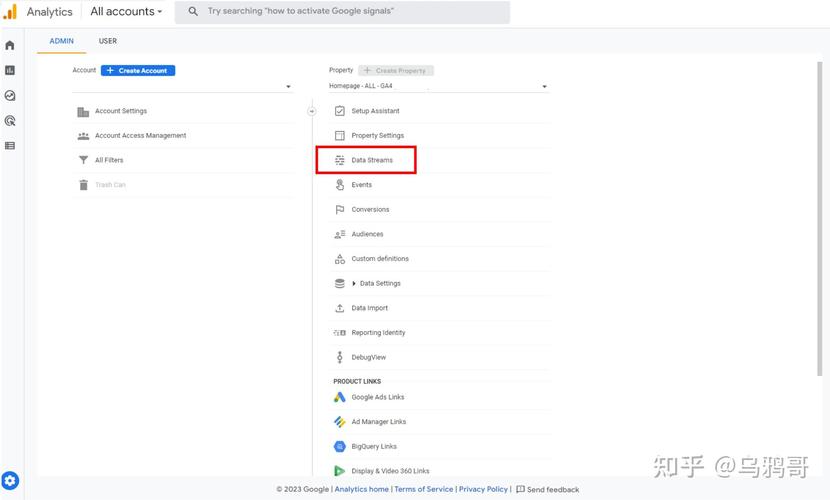Image resolution: width=830 pixels, height=500 pixels.
Task: Open Reports bar-chart icon in sidebar
Action: point(10,70)
